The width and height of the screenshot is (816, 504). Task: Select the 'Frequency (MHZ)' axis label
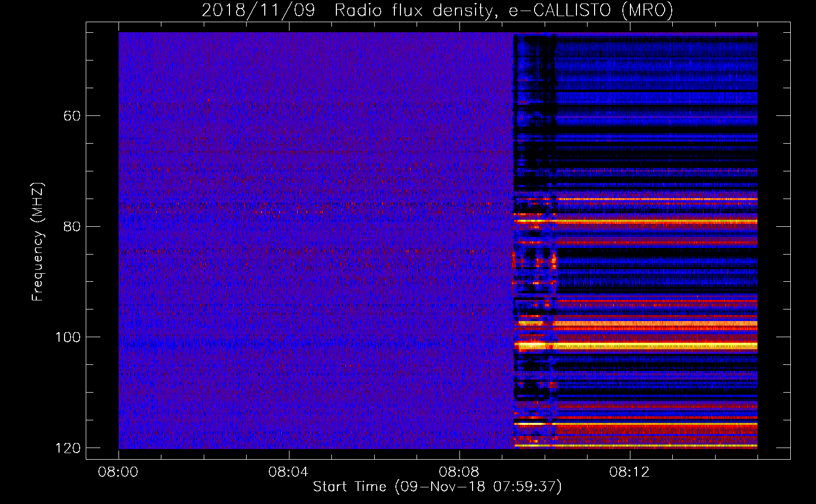(38, 242)
